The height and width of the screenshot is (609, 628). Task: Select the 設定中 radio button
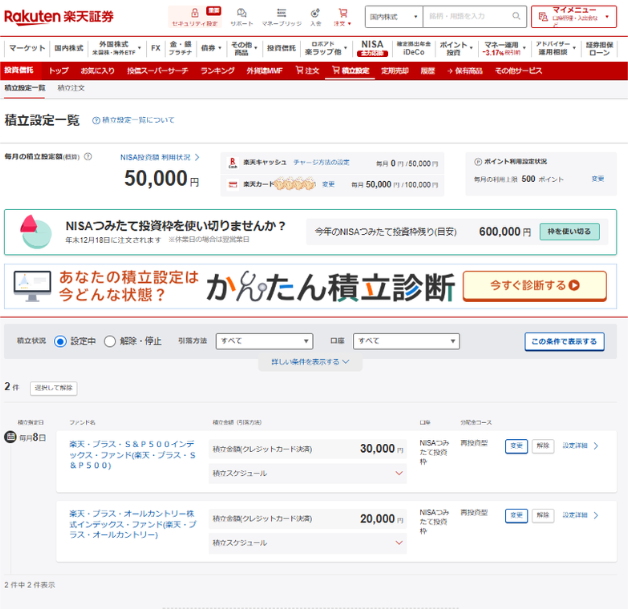tap(60, 342)
